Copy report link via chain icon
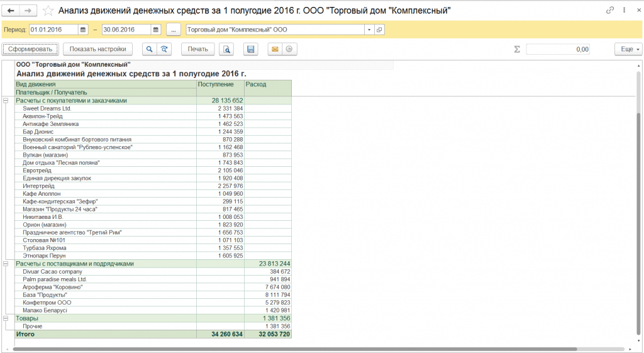This screenshot has width=644, height=353. click(x=609, y=11)
